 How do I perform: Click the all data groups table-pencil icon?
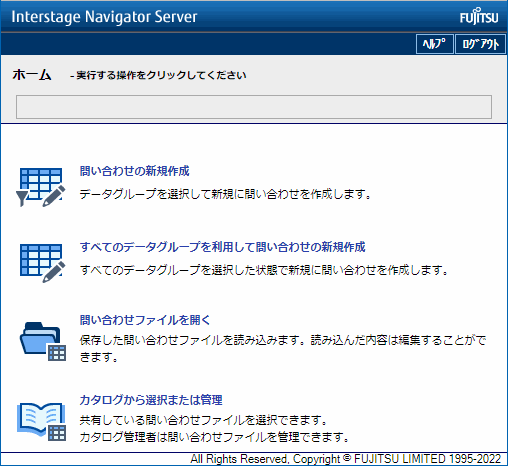42,263
